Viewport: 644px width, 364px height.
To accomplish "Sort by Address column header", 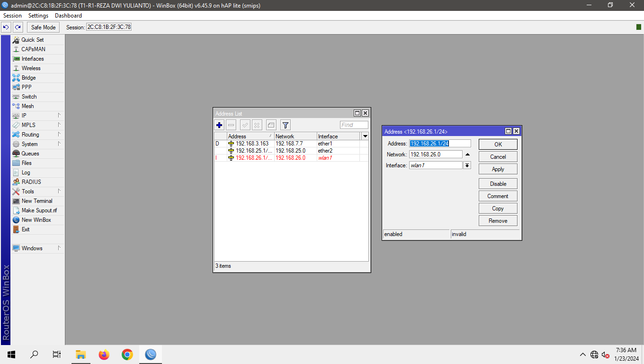I will (x=250, y=136).
